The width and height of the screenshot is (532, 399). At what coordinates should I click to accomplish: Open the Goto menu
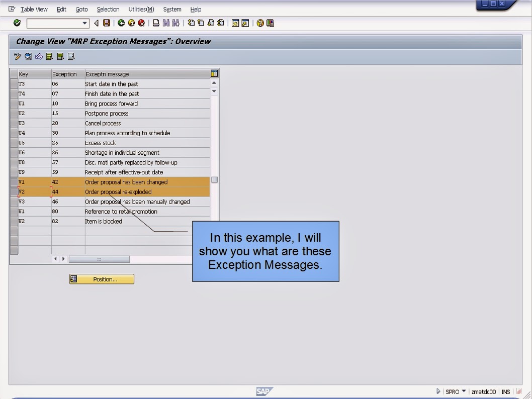[x=81, y=10]
